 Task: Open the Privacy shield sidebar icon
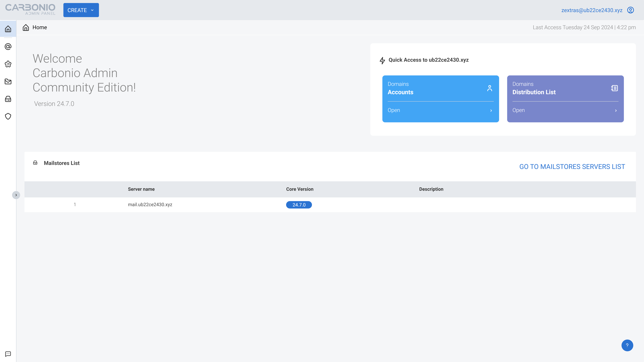click(x=8, y=116)
